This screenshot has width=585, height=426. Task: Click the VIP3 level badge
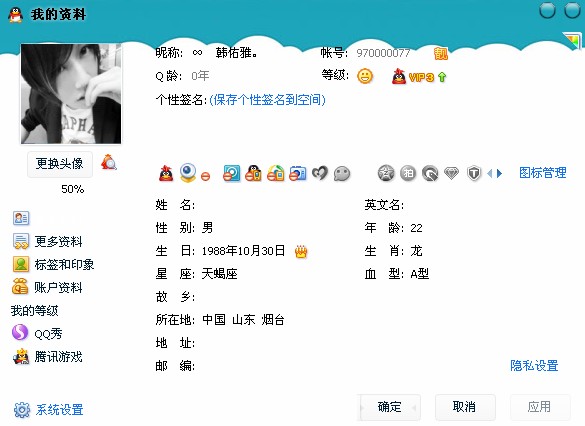(x=418, y=76)
